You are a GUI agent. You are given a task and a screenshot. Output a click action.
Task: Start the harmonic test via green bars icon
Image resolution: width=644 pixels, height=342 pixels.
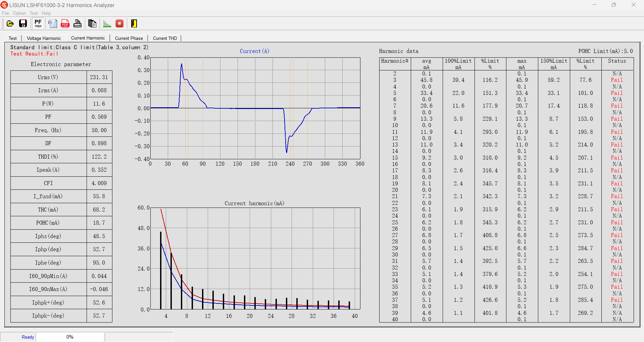(107, 23)
